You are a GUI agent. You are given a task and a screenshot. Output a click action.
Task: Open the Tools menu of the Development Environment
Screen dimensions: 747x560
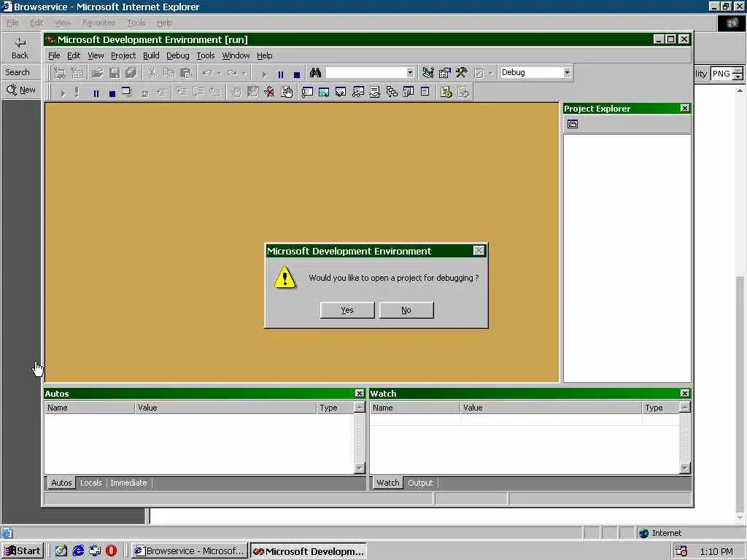(205, 55)
